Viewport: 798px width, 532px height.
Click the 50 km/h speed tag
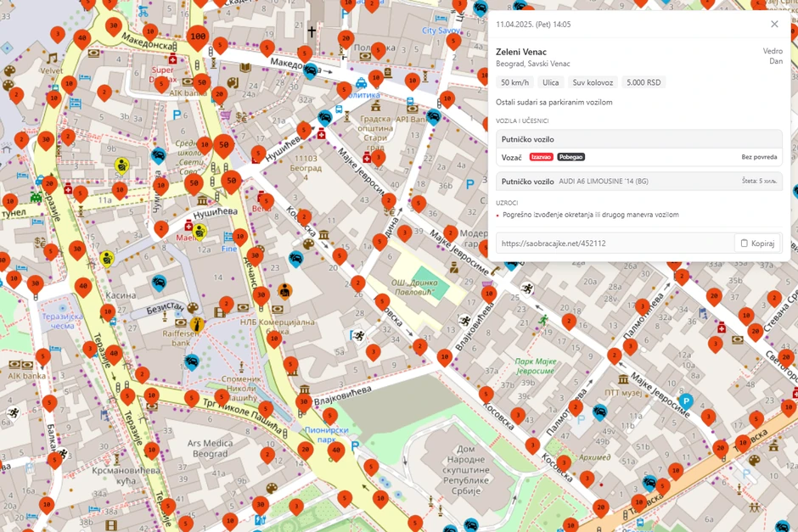514,82
